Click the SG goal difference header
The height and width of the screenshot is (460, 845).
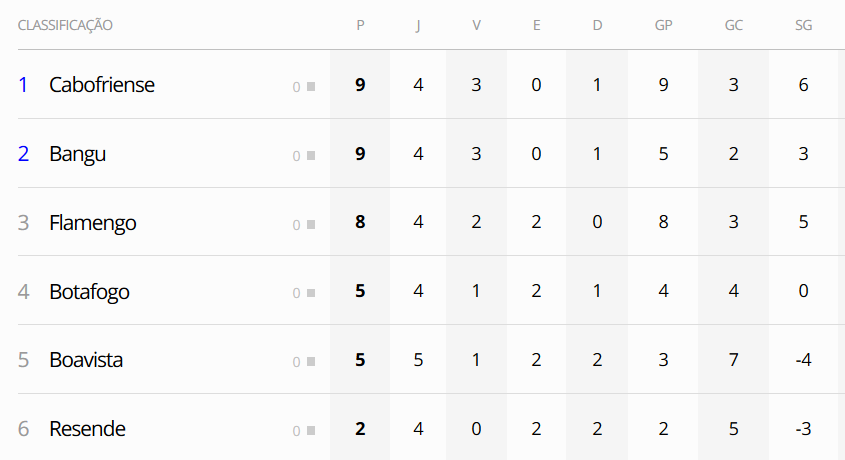pos(803,25)
